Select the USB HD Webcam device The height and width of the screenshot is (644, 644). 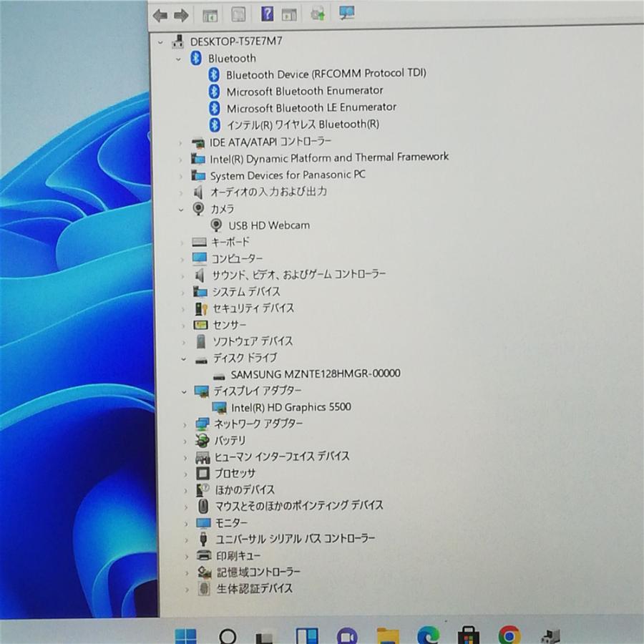tap(269, 225)
